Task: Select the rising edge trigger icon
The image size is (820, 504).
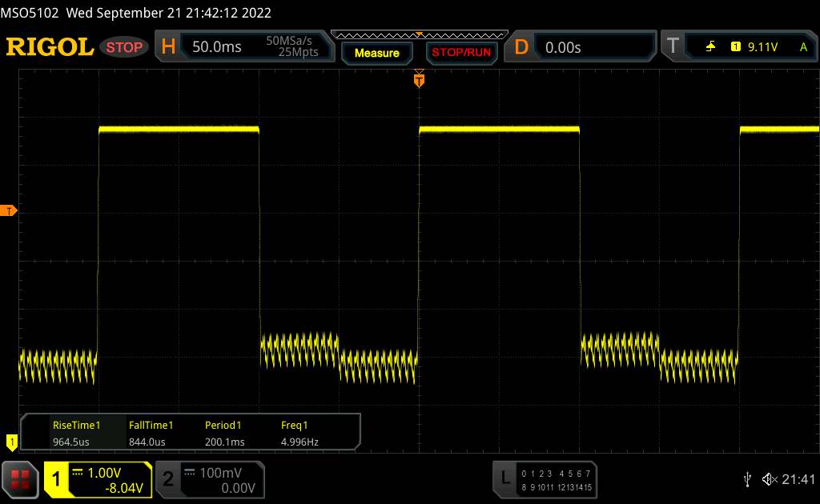Action: pos(710,47)
